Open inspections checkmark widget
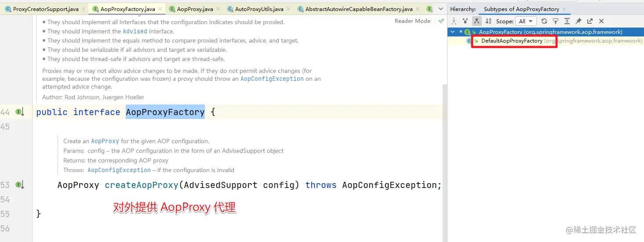This screenshot has width=644, height=242. coord(441,21)
